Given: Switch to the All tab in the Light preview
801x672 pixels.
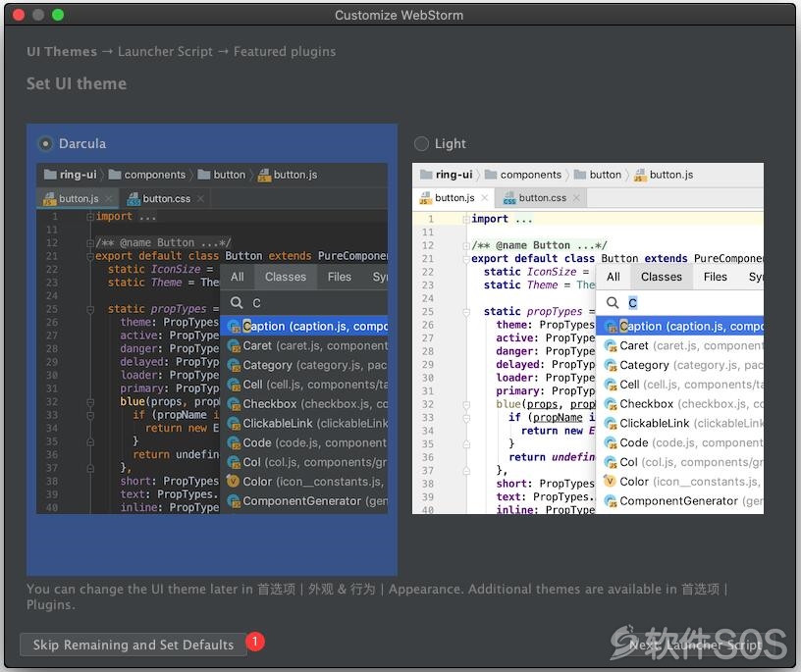Looking at the screenshot, I should [613, 277].
